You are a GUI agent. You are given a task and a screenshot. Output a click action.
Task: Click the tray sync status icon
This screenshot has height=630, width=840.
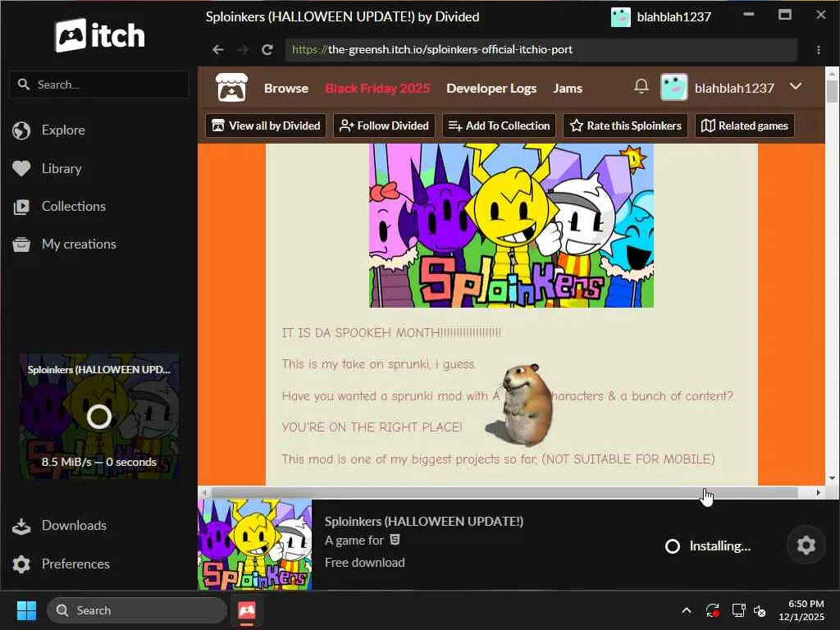tap(713, 610)
